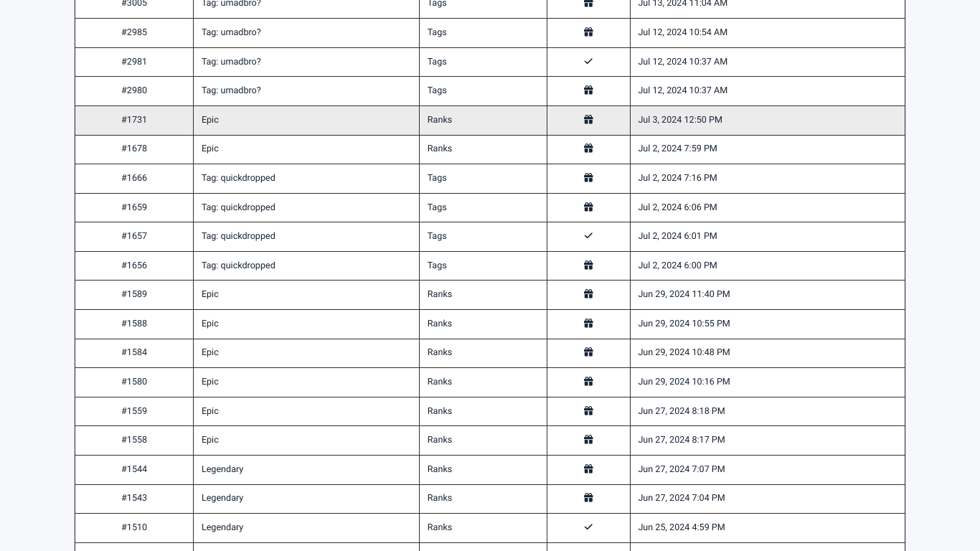Click the checkmark icon in row #1510
This screenshot has width=980, height=551.
[588, 527]
